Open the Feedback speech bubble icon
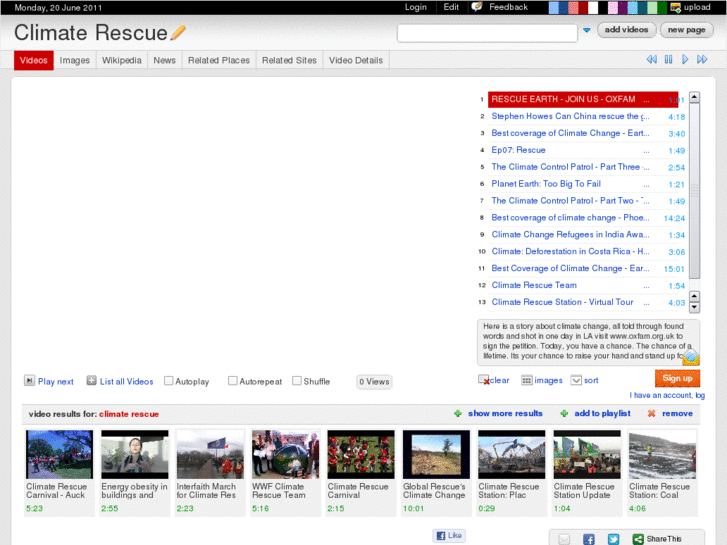Viewport: 727px width, 545px height. click(477, 7)
